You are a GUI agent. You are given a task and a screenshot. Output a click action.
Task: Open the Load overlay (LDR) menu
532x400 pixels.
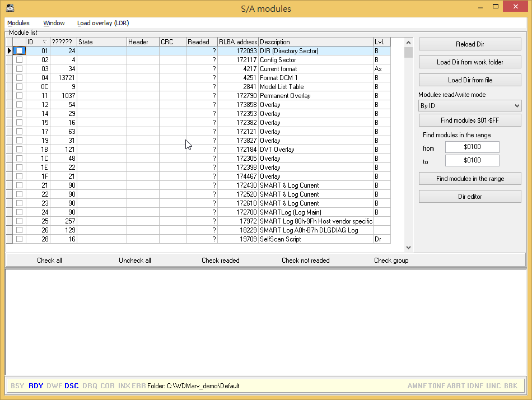pyautogui.click(x=102, y=23)
